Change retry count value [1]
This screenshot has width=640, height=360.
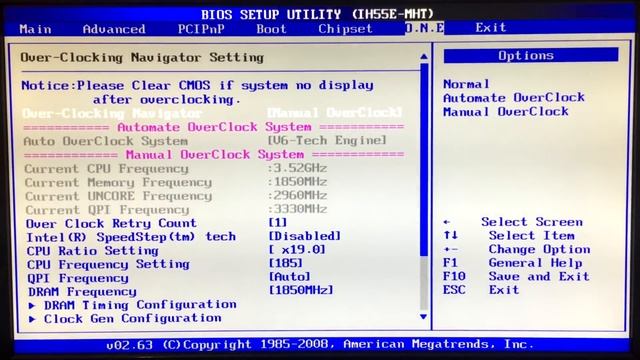pyautogui.click(x=278, y=223)
